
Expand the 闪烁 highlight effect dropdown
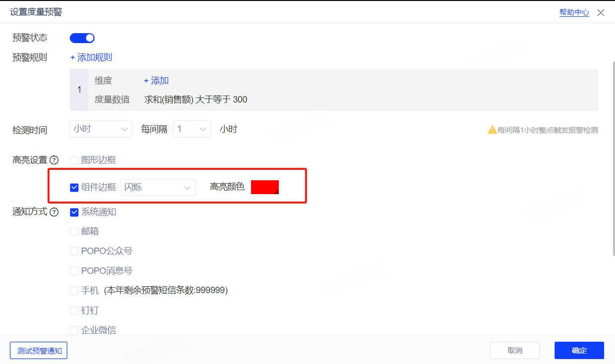coord(157,188)
